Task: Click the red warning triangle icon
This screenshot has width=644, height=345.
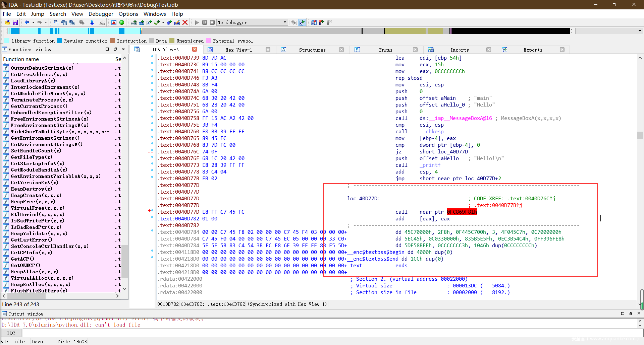Action: click(114, 22)
